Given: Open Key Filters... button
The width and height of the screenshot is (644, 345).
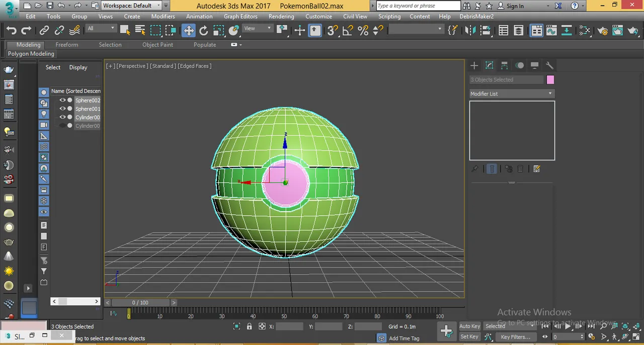Looking at the screenshot, I should (516, 336).
